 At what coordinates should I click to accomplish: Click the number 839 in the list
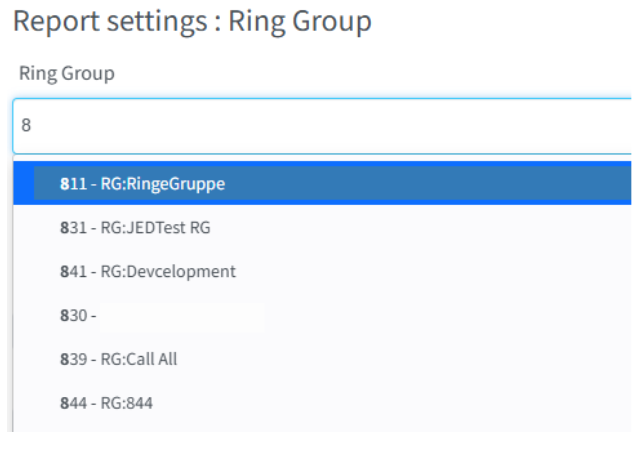tap(74, 359)
